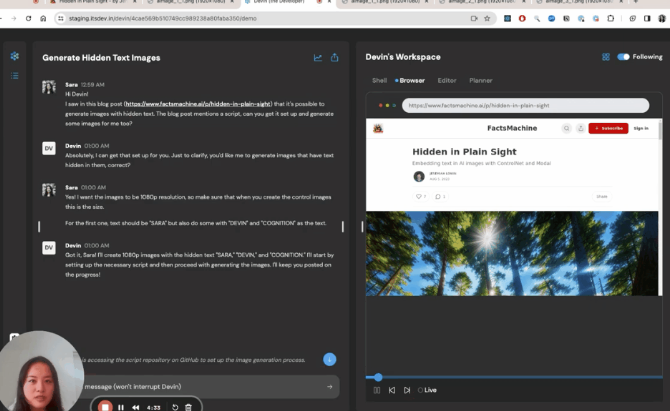This screenshot has height=411, width=670.
Task: Select the Planner tab
Action: 480,80
